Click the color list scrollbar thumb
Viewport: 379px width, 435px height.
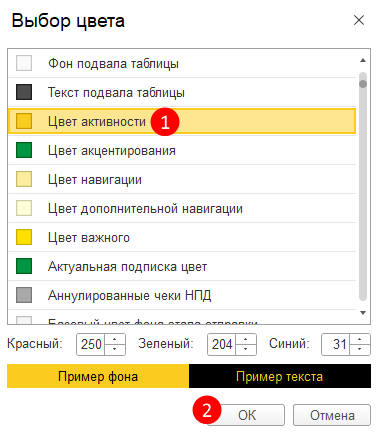click(x=363, y=84)
